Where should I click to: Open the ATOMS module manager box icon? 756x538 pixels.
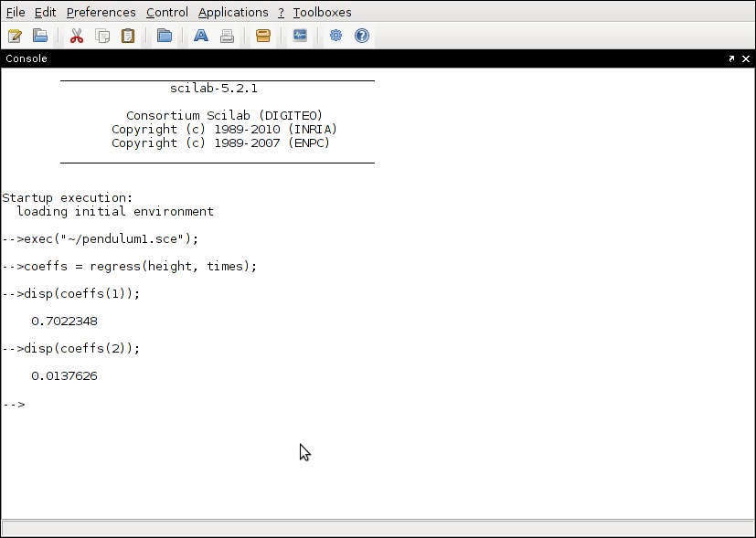coord(263,36)
